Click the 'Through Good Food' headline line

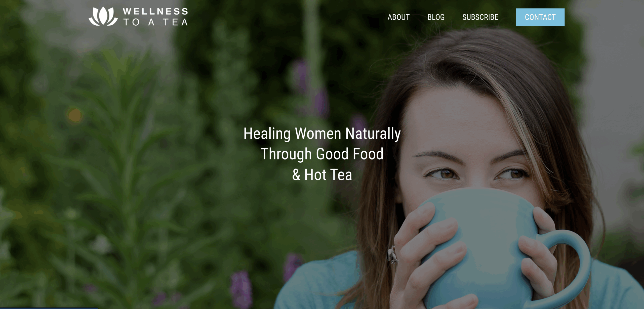[x=322, y=154]
